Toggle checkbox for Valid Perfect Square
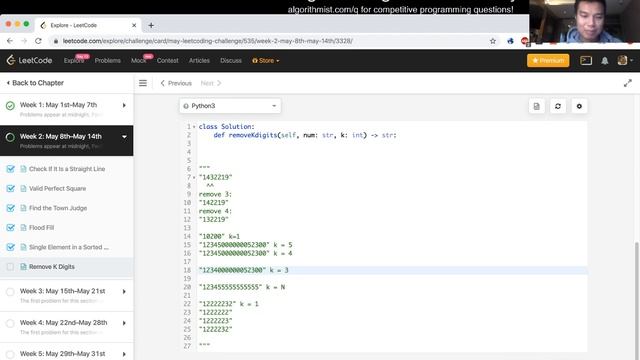The height and width of the screenshot is (360, 640). [10, 189]
